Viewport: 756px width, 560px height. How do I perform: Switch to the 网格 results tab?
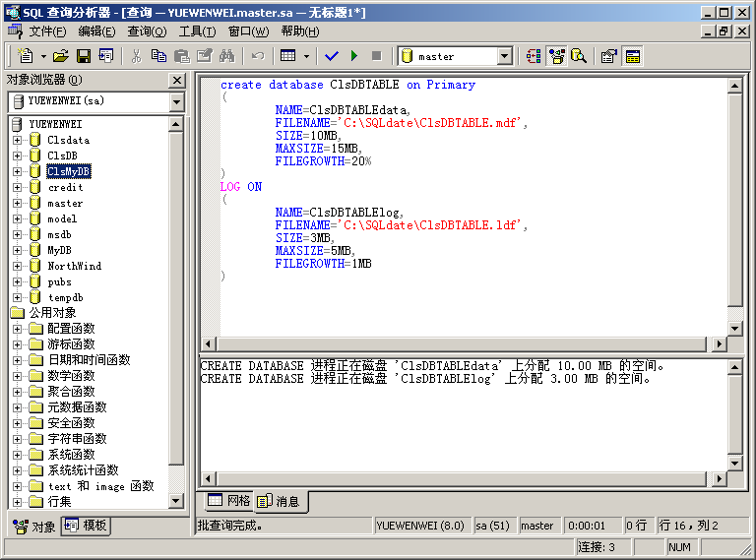(229, 501)
